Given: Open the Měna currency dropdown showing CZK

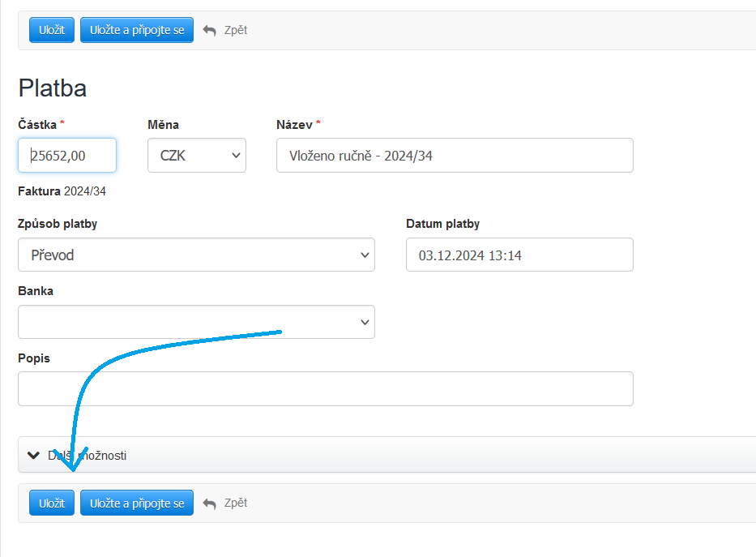Looking at the screenshot, I should click(196, 156).
